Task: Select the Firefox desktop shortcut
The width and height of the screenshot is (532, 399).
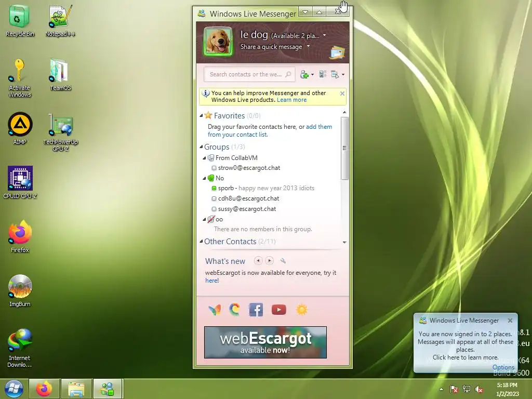Action: pyautogui.click(x=20, y=236)
